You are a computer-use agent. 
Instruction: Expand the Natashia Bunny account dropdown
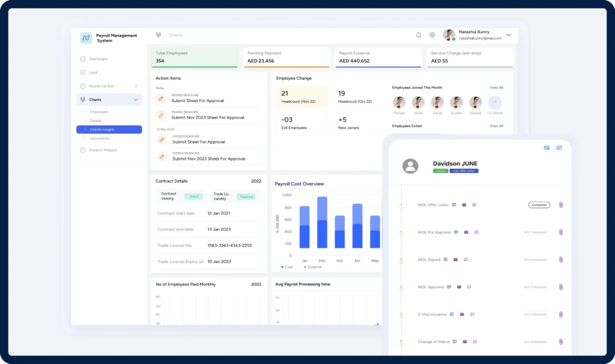click(x=509, y=35)
